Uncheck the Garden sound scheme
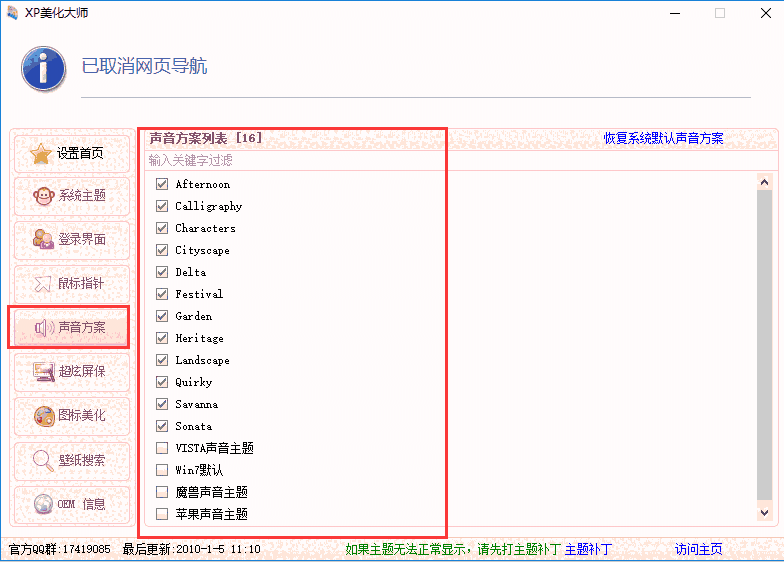Viewport: 784px width, 562px height. click(x=162, y=316)
